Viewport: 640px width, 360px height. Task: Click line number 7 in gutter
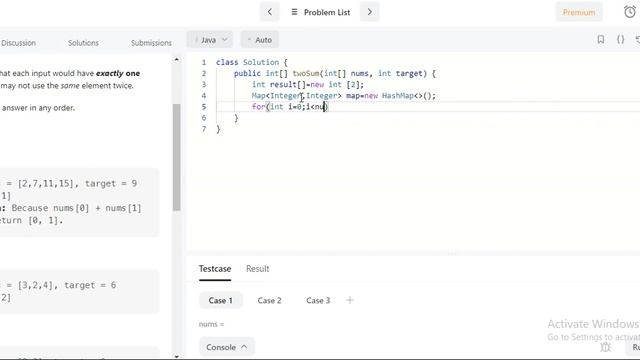click(x=204, y=129)
